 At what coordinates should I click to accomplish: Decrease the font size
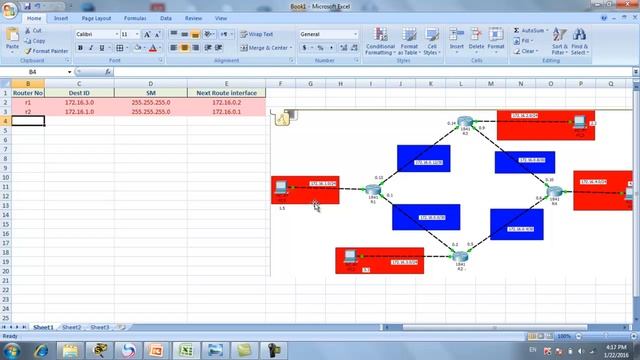click(158, 34)
